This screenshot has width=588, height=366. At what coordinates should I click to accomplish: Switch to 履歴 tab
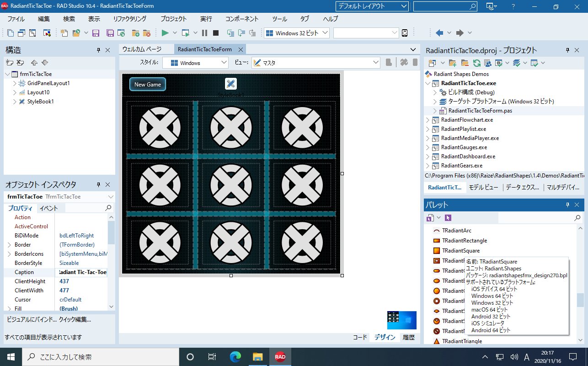click(409, 338)
